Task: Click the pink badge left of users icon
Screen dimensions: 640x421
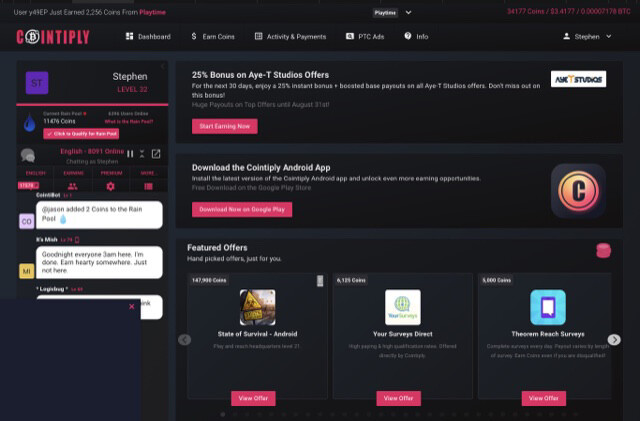Action: pos(28,185)
